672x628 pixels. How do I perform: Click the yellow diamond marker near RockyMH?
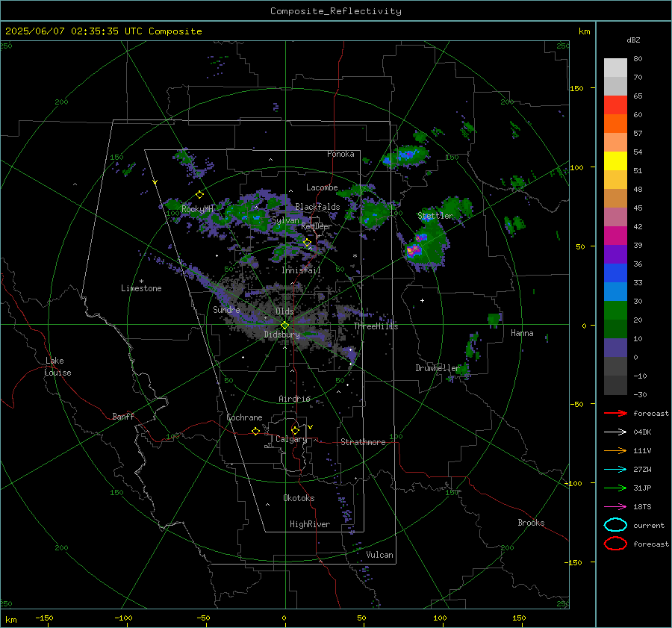[199, 195]
